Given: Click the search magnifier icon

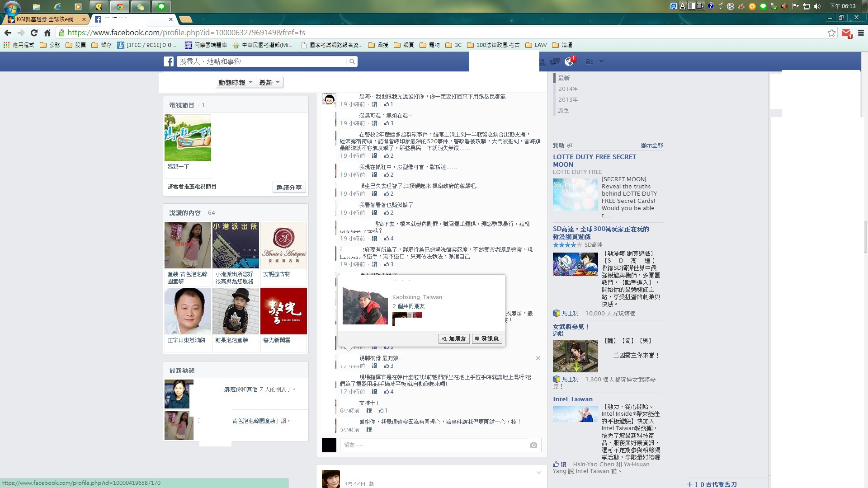Looking at the screenshot, I should click(x=352, y=61).
